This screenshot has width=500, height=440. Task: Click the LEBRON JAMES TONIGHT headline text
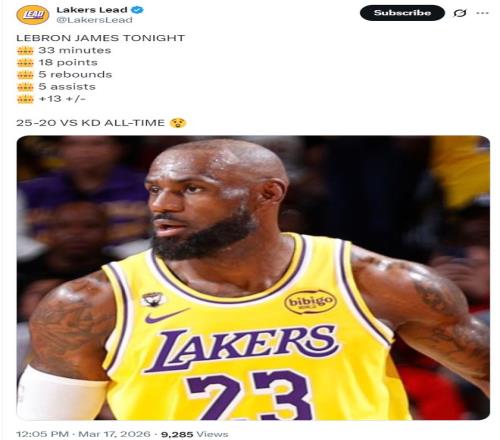[x=100, y=38]
